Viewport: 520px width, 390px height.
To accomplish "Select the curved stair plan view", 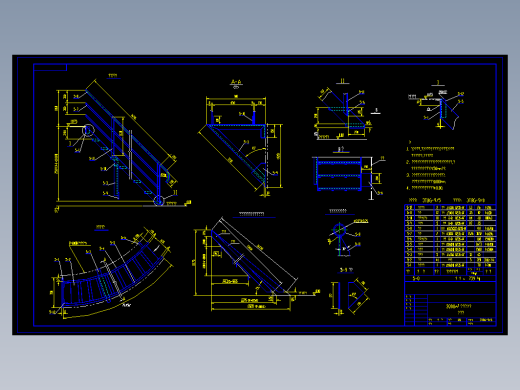I will pyautogui.click(x=112, y=273).
